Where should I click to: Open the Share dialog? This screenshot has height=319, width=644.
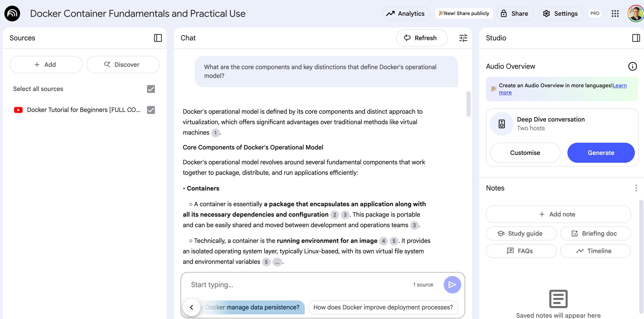[x=515, y=14]
